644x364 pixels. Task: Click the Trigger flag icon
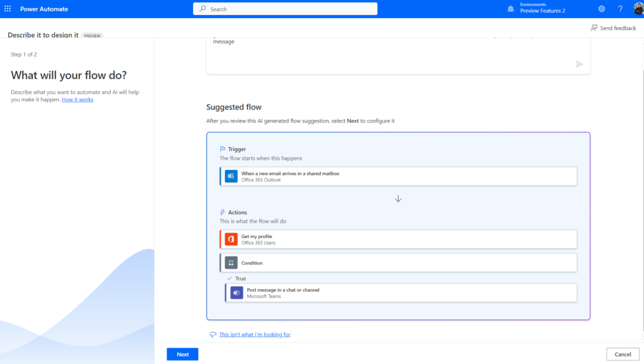(223, 149)
